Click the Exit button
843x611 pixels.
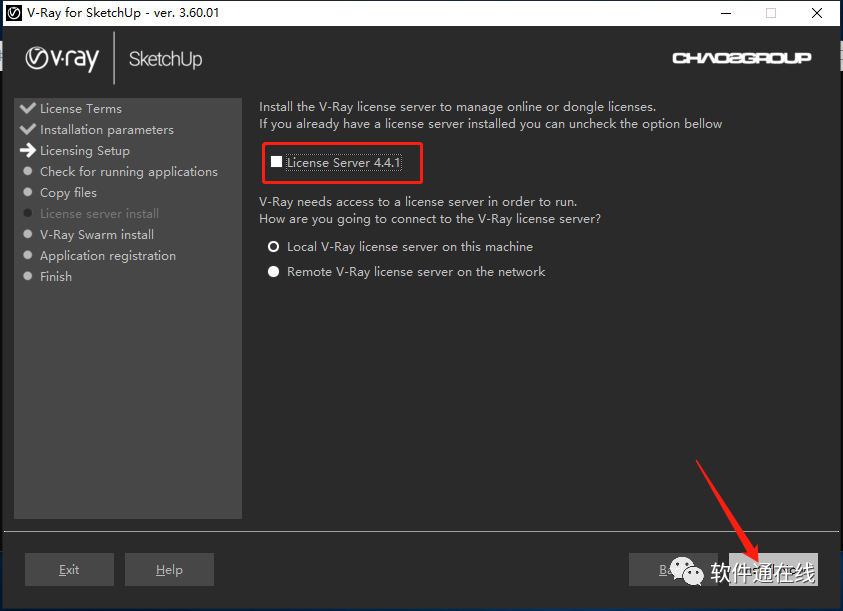pyautogui.click(x=69, y=570)
